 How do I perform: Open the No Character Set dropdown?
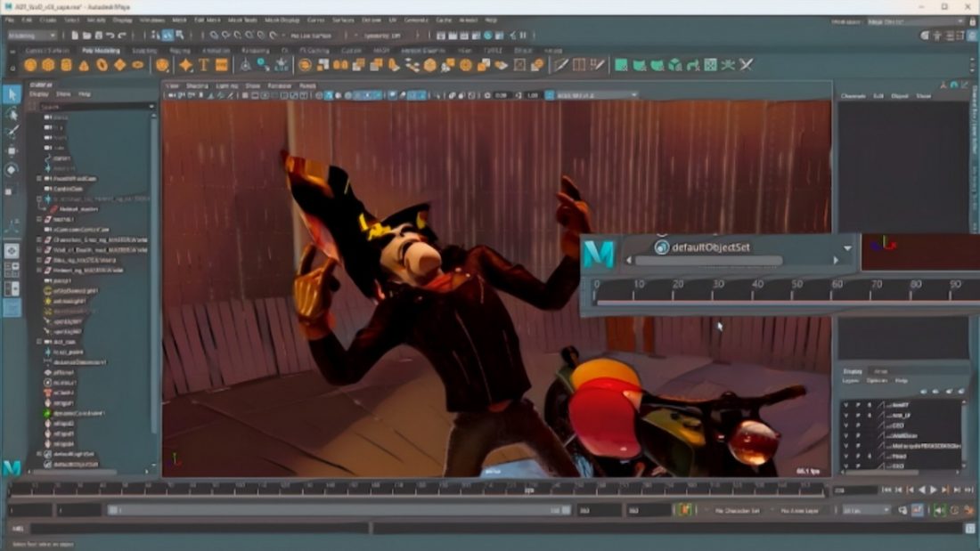point(732,510)
